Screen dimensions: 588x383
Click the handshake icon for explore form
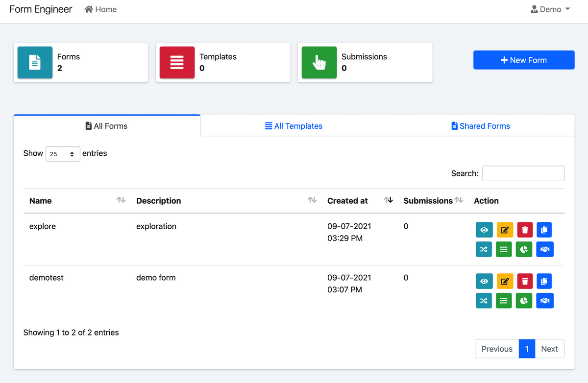(x=544, y=249)
